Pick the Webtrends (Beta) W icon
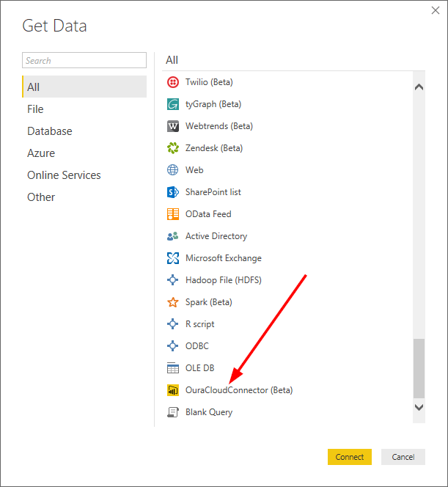This screenshot has height=487, width=448. point(172,126)
